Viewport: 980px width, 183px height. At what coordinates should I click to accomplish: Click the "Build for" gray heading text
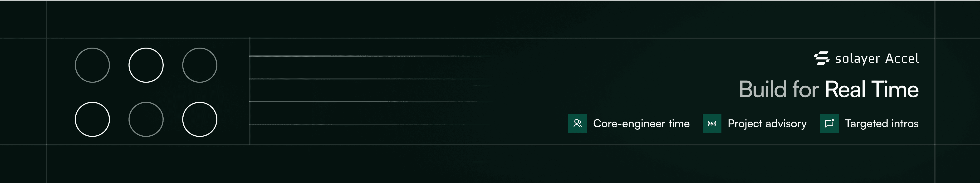779,89
